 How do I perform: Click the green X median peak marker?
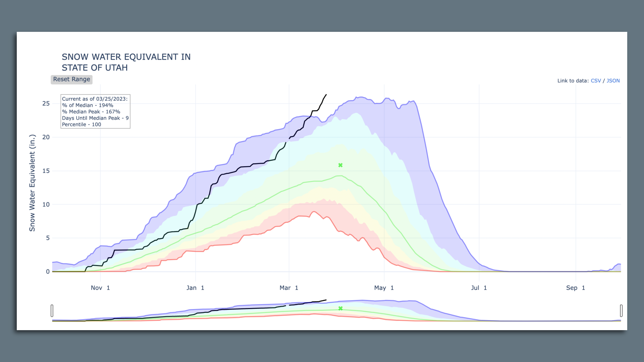coord(340,165)
